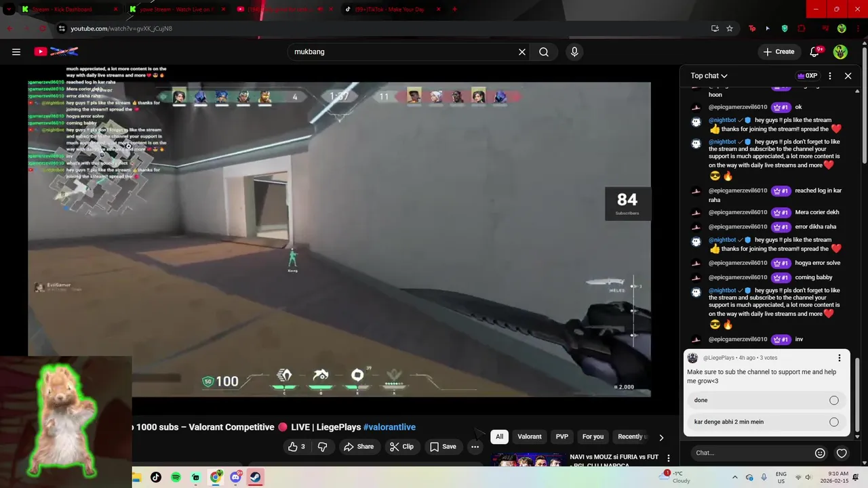This screenshot has width=868, height=488.
Task: Open the #valorantlive hashtag link
Action: pyautogui.click(x=389, y=427)
